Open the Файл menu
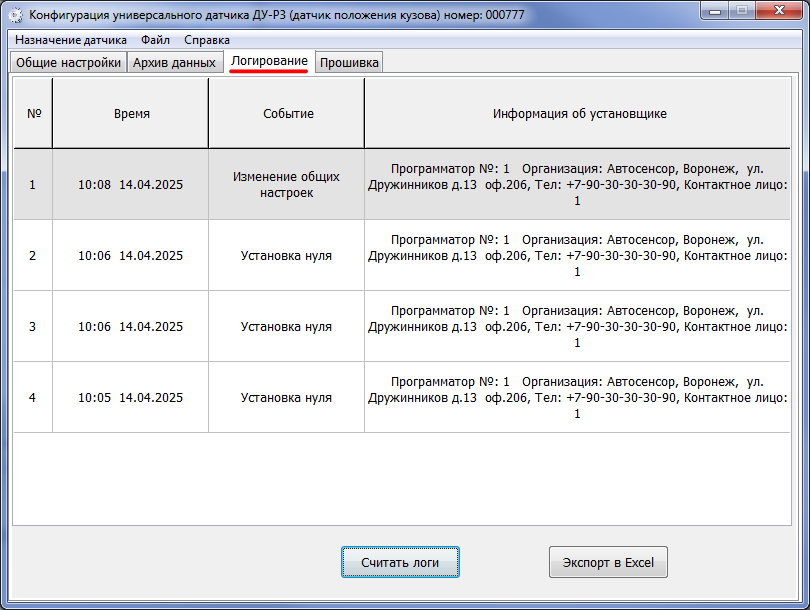 coord(155,40)
